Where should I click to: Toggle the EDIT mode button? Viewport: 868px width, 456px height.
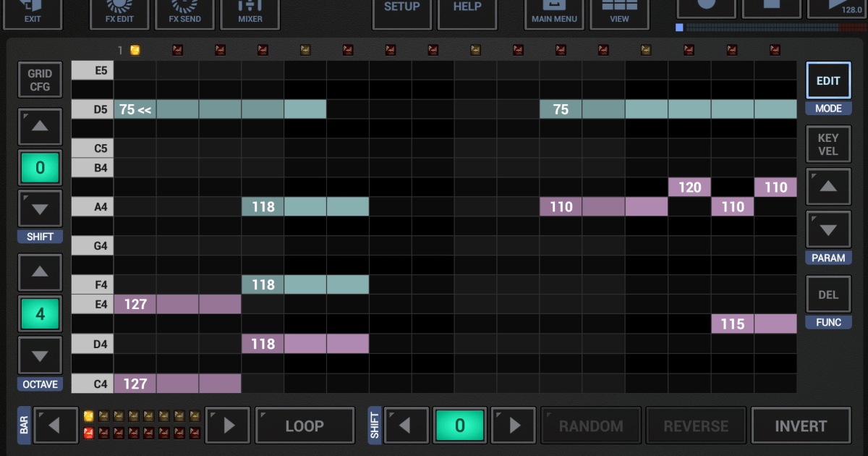click(828, 80)
